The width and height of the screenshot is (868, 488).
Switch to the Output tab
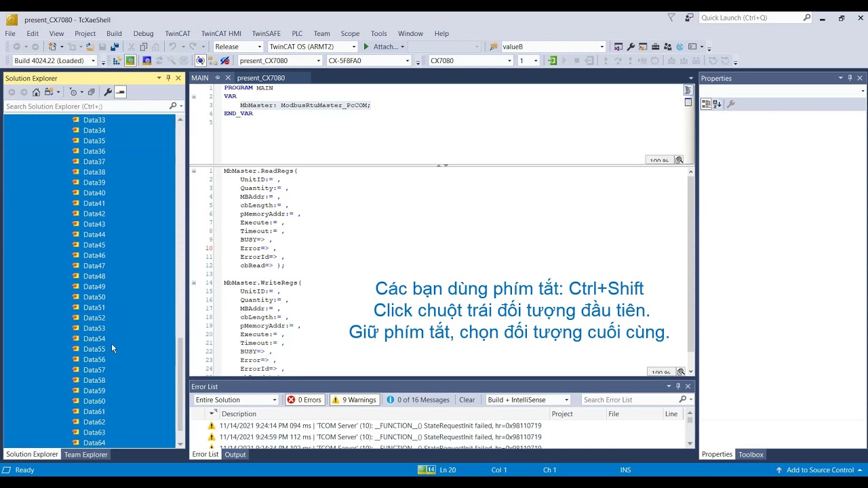235,455
